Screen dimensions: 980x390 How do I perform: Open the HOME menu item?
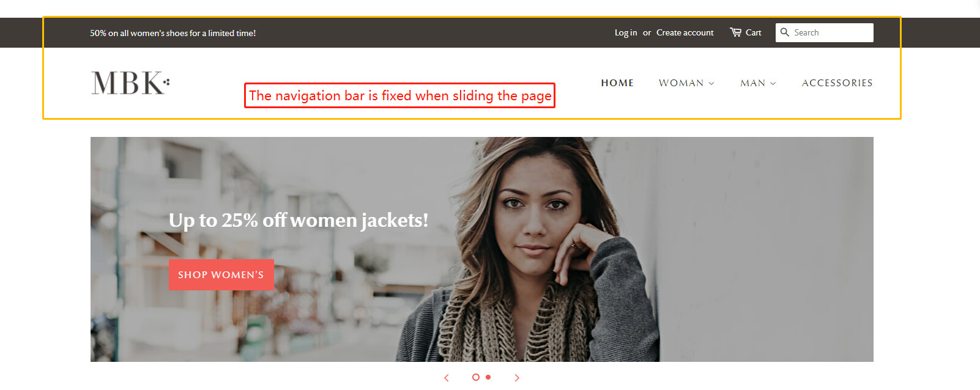(x=617, y=83)
